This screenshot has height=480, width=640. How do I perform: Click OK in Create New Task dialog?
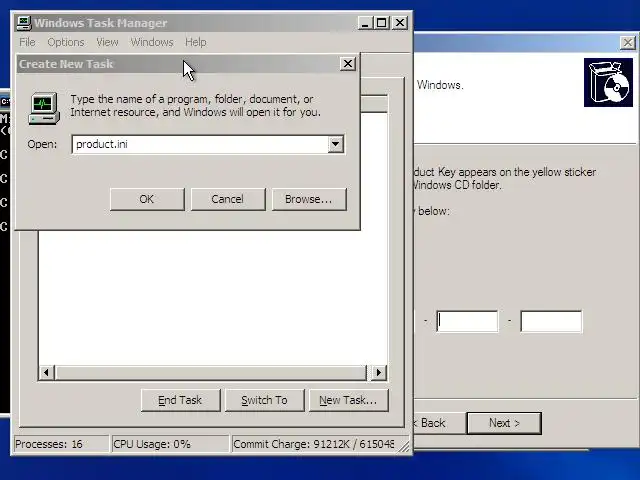[x=147, y=199]
